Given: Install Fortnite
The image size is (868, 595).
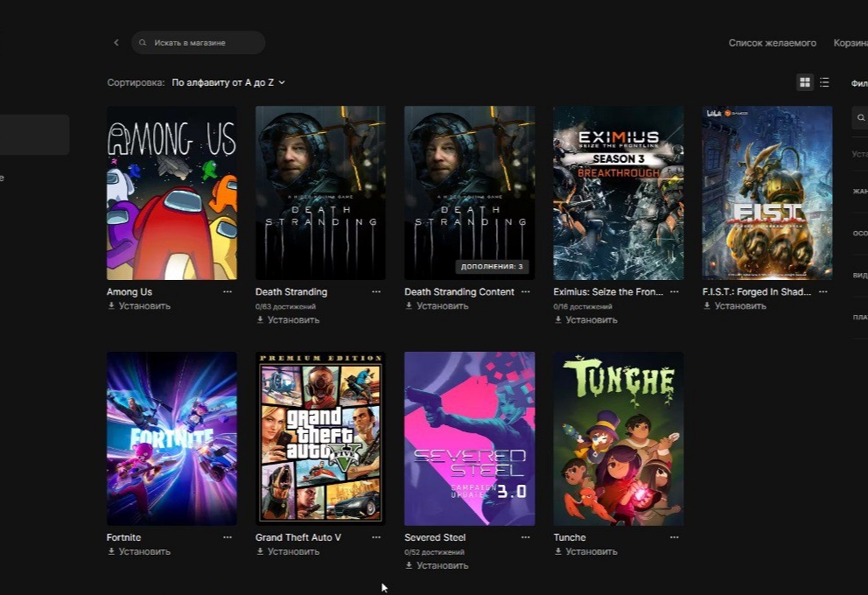Looking at the screenshot, I should point(139,552).
